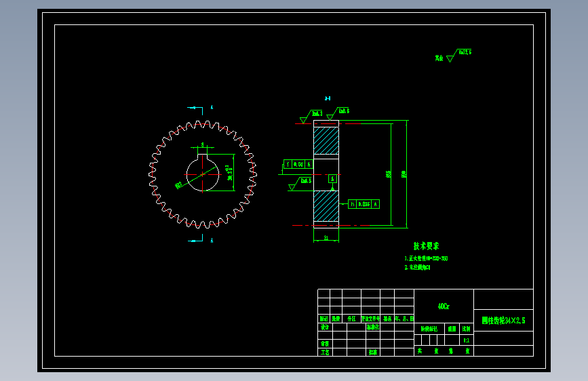Select the 设计 label in title block
588x381 pixels.
pos(325,327)
